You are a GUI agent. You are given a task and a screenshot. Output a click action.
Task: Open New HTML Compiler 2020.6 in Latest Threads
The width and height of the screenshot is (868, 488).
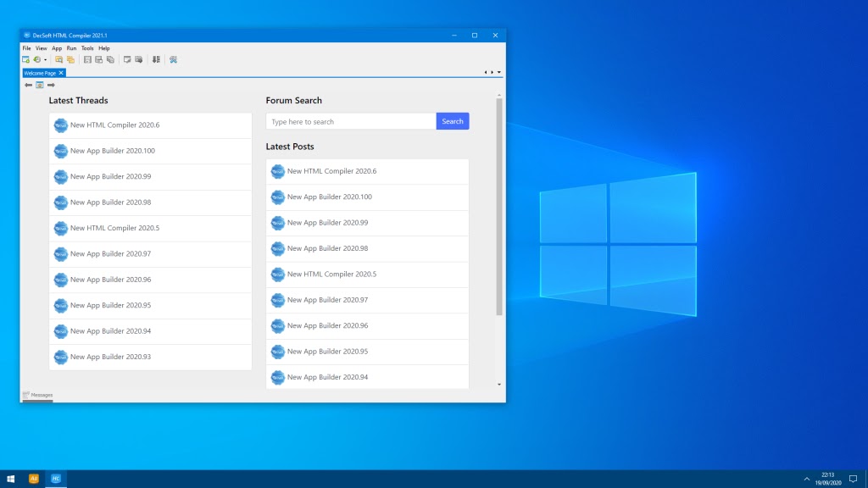(x=150, y=125)
